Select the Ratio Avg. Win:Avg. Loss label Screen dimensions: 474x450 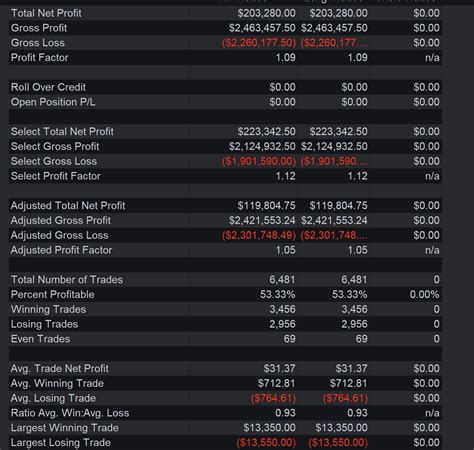pos(70,413)
